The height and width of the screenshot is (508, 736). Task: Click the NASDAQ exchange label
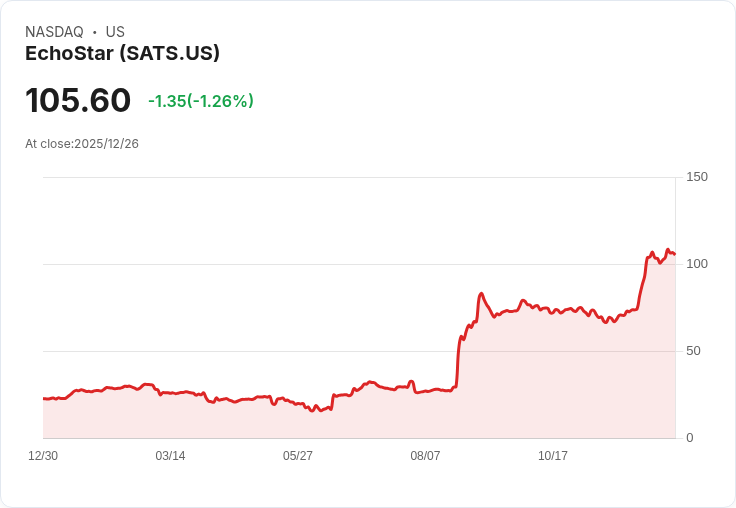coord(54,32)
